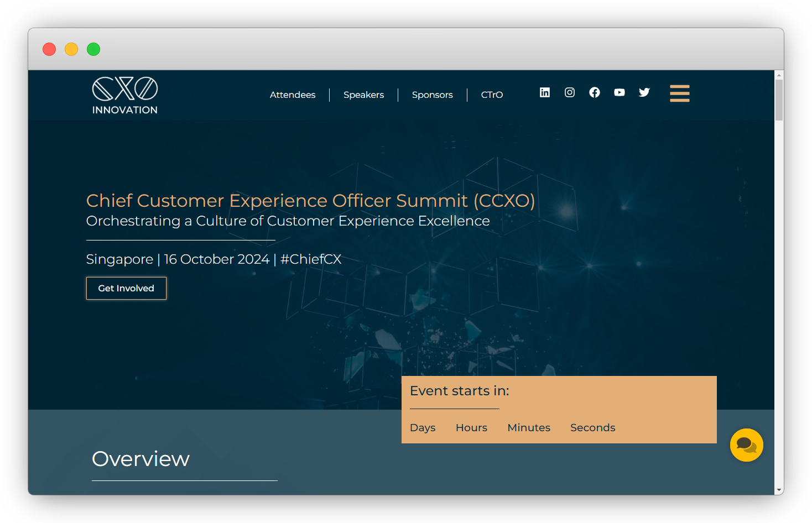812x523 pixels.
Task: Minimize the window with the yellow button
Action: (71, 49)
